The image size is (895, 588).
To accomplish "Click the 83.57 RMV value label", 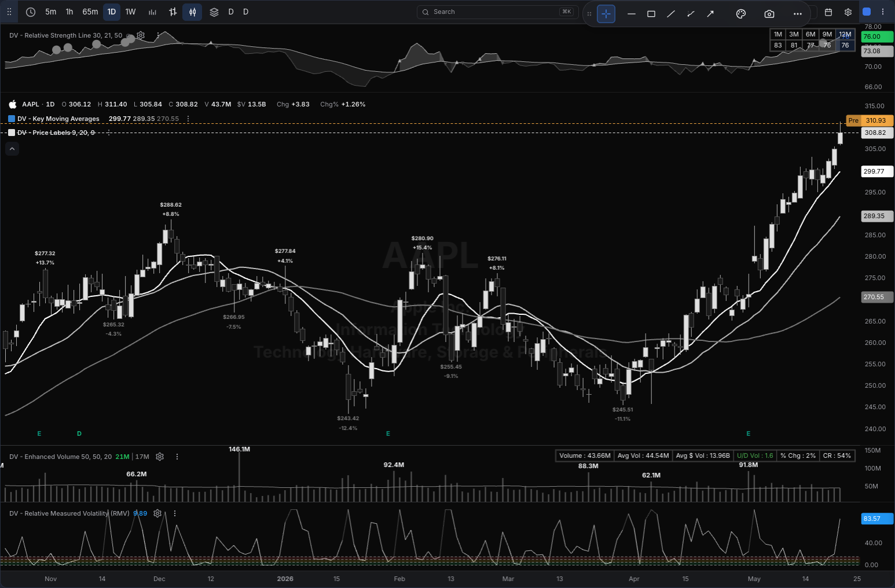I will [878, 519].
